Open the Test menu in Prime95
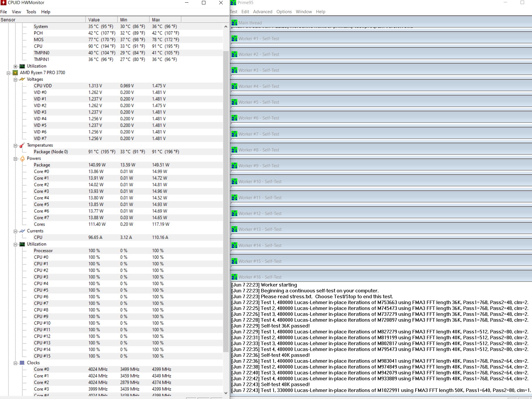This screenshot has height=399, width=532. [234, 12]
